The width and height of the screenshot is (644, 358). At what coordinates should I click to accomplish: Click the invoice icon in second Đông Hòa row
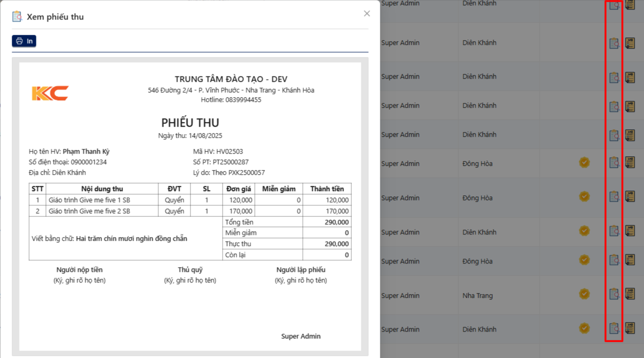(x=630, y=197)
